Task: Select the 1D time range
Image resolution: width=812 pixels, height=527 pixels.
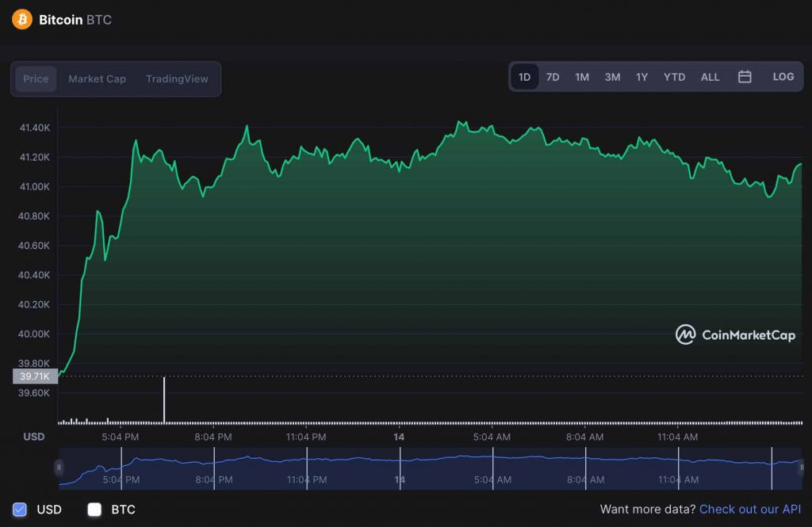Action: 525,77
